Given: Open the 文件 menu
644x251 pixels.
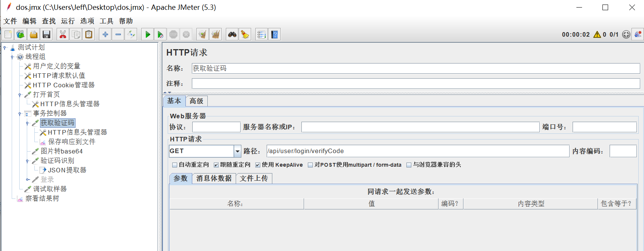Looking at the screenshot, I should pos(10,21).
